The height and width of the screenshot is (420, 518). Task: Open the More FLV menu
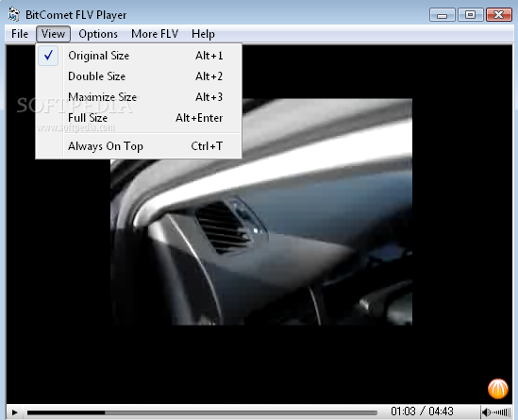click(x=155, y=34)
